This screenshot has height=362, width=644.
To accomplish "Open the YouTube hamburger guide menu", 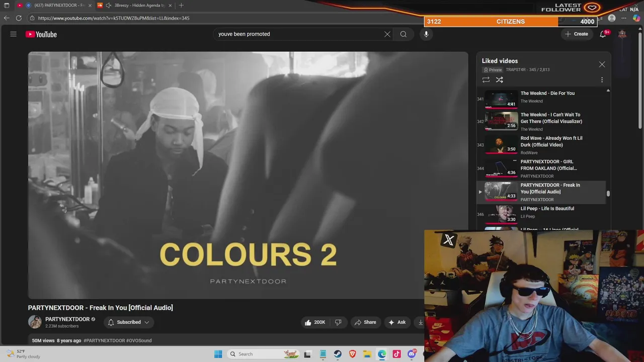I will [x=14, y=34].
